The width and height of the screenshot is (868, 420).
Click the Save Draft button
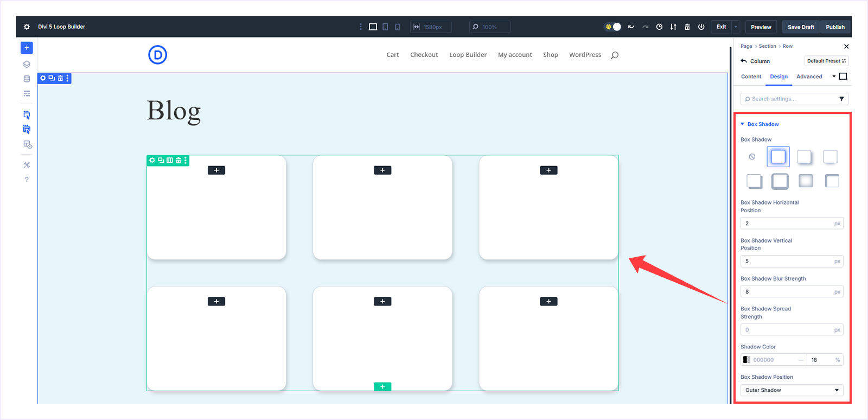tap(800, 27)
